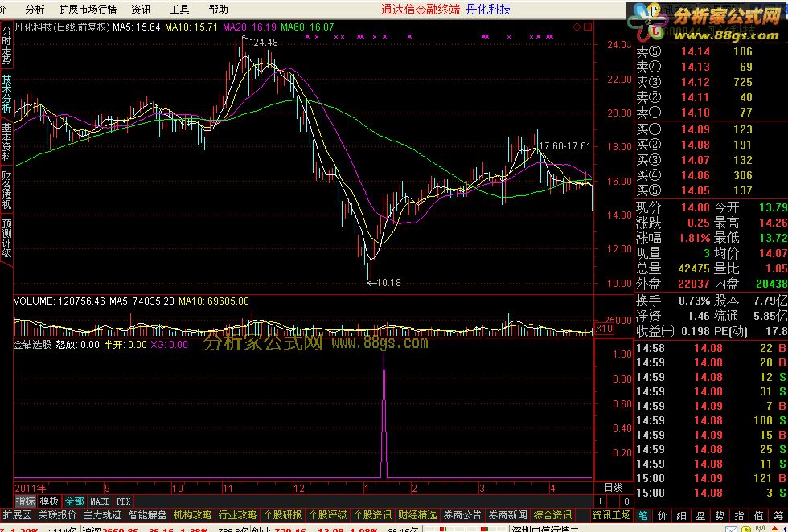Open the 机构攻略 bottom tab
The height and width of the screenshot is (532, 788).
[192, 515]
